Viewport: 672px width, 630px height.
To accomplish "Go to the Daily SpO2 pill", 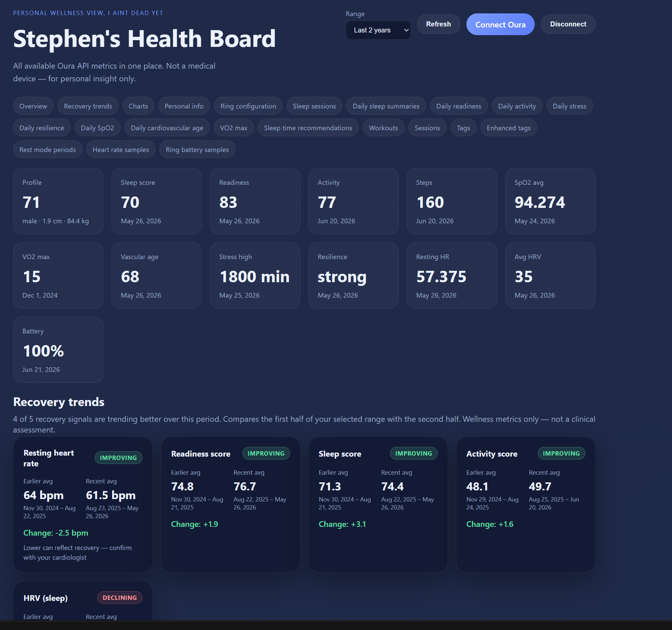I will tap(97, 128).
